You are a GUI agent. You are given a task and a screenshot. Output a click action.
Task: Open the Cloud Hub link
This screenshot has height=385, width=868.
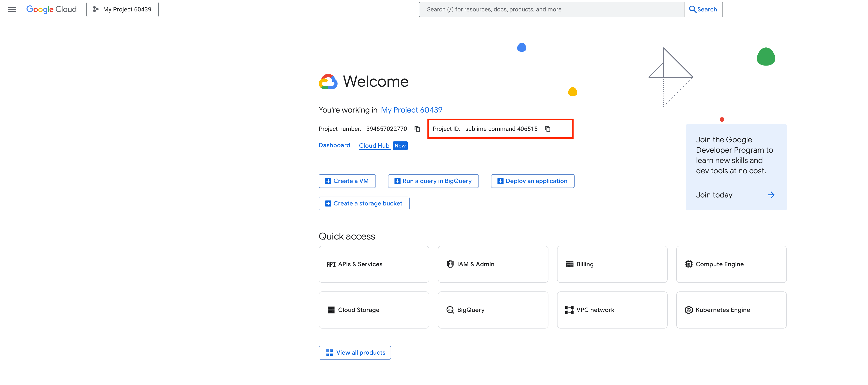click(x=374, y=146)
